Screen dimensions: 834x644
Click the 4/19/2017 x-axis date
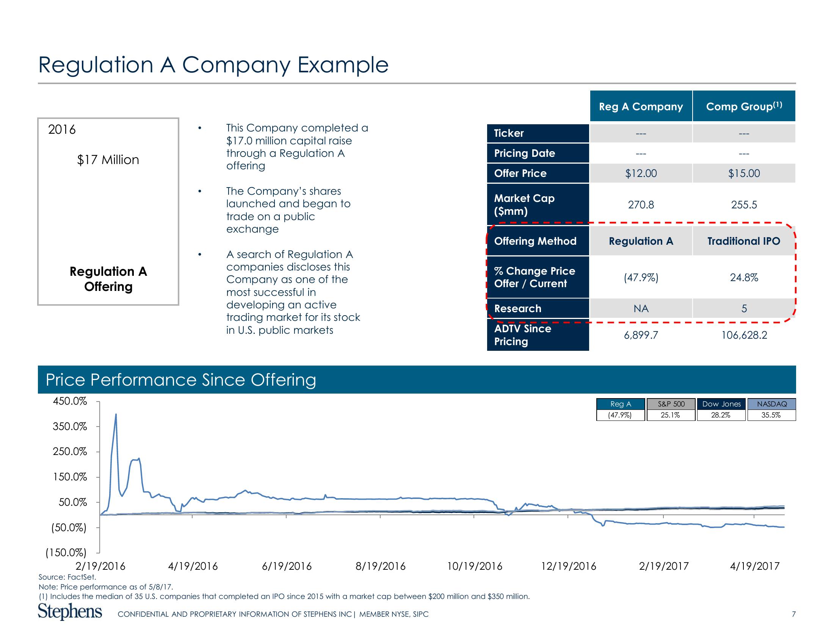click(754, 566)
